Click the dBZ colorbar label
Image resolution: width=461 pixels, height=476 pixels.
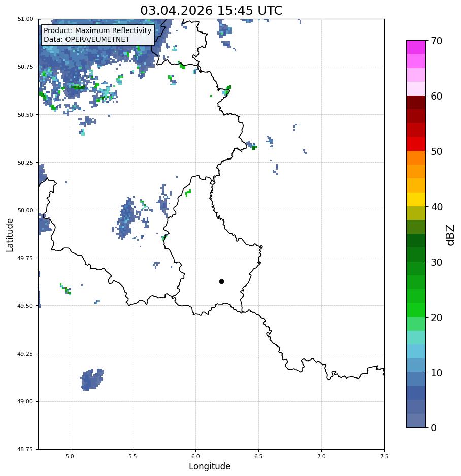[x=450, y=235]
